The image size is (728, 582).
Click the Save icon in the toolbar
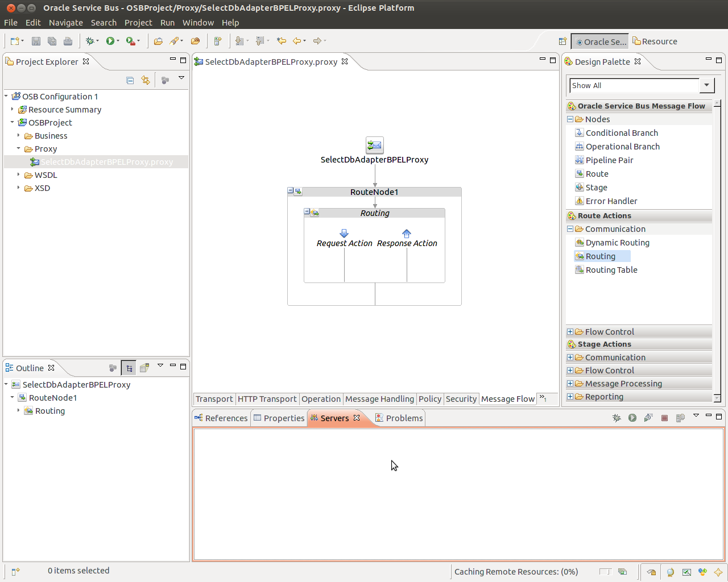tap(36, 41)
